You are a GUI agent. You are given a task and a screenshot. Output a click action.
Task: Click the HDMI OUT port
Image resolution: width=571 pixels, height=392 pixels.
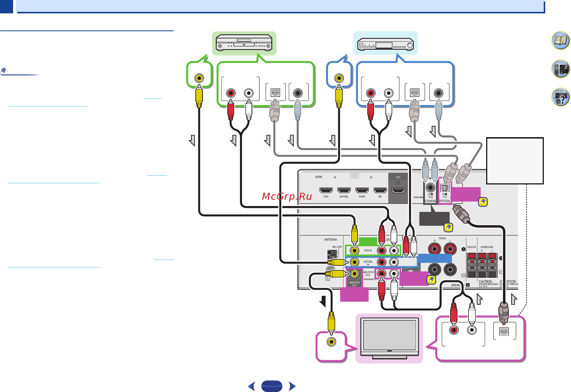click(398, 190)
